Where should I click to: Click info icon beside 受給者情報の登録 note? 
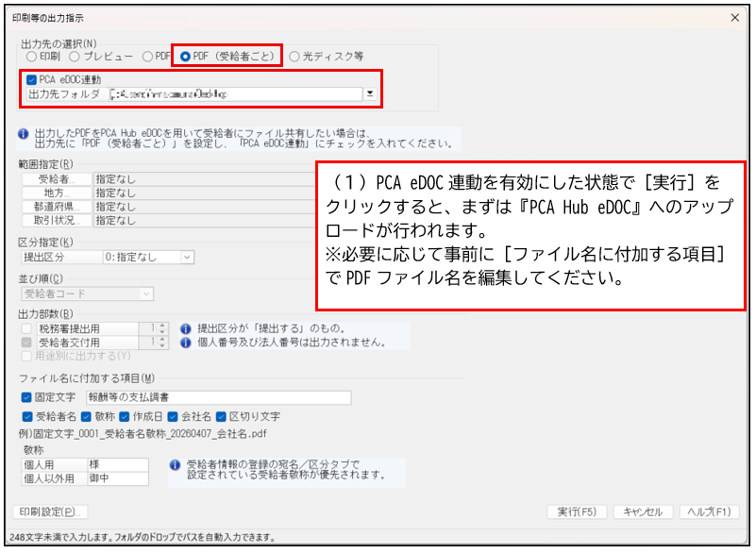[x=175, y=465]
